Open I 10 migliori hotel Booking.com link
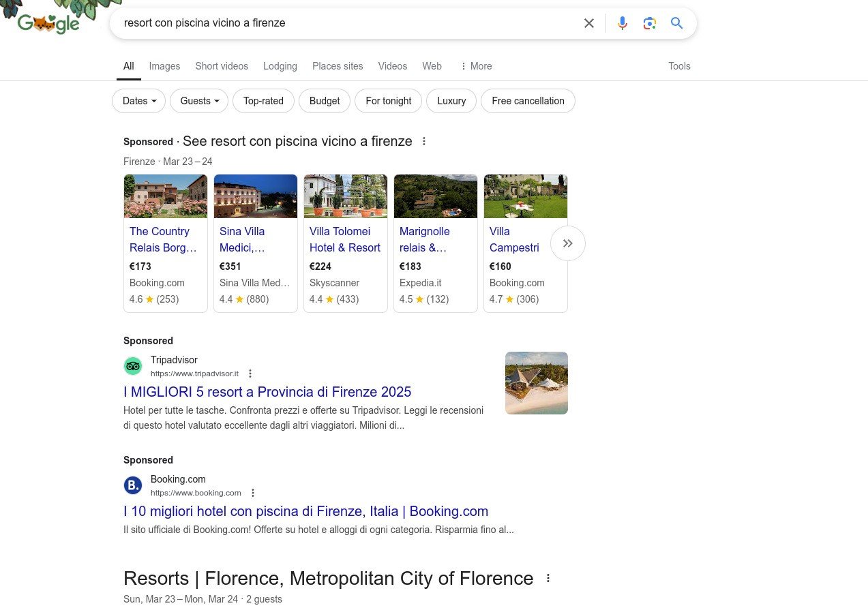The image size is (868, 608). (305, 511)
